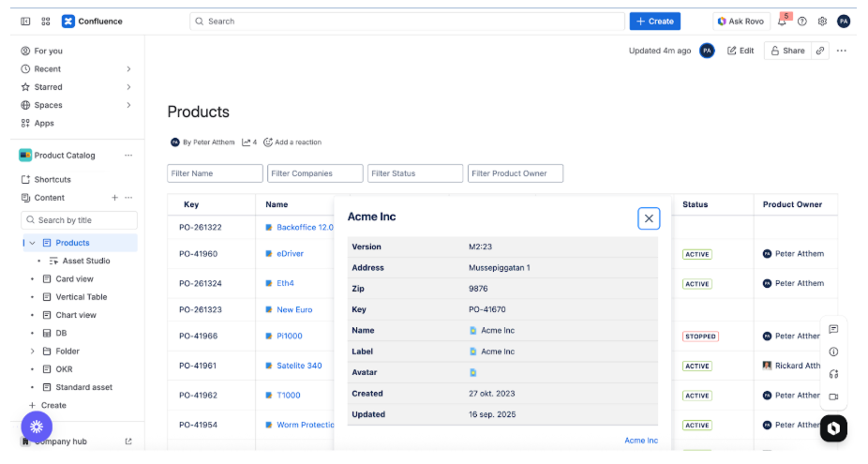Viewport: 868px width, 464px height.
Task: Collapse the sidebar using the top-left panel icon
Action: pos(25,21)
